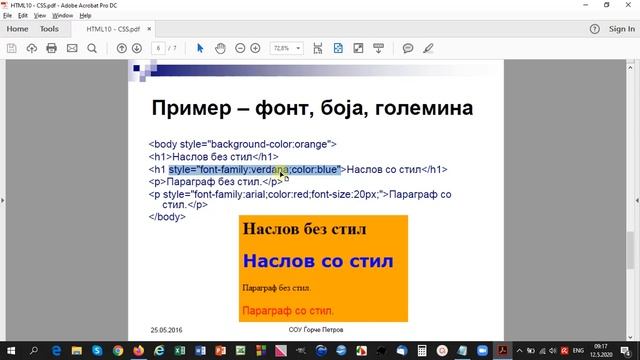640x360 pixels.
Task: Click the red 'Параграф со стил.' text
Action: [x=288, y=311]
